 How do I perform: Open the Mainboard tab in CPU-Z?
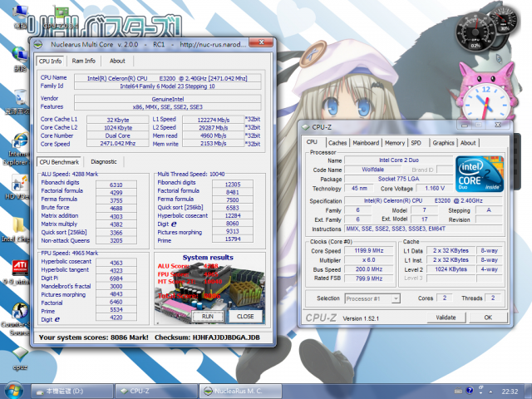(x=366, y=143)
